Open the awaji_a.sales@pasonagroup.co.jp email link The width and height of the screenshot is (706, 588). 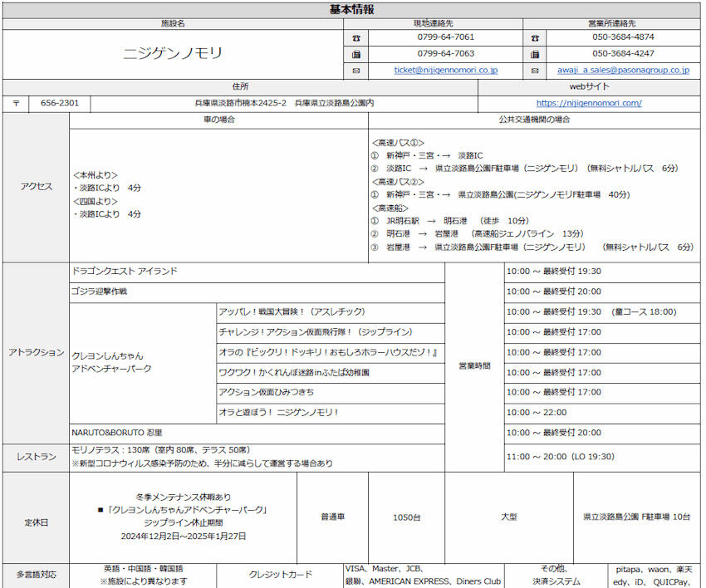coord(623,71)
